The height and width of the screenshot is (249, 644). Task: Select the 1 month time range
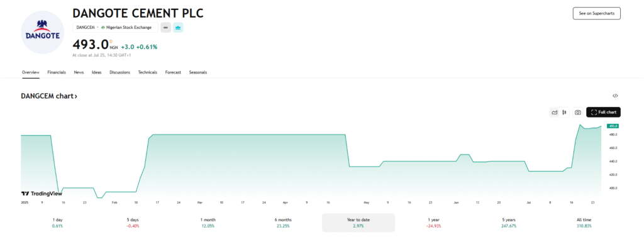(209, 223)
